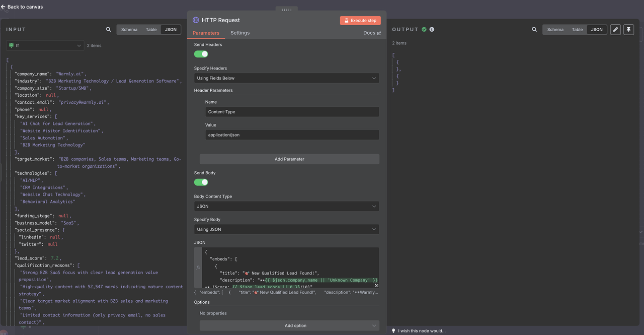Screen dimensions: 644x335
Task: Click the OUTPUT '2 items' count
Action: pyautogui.click(x=399, y=43)
